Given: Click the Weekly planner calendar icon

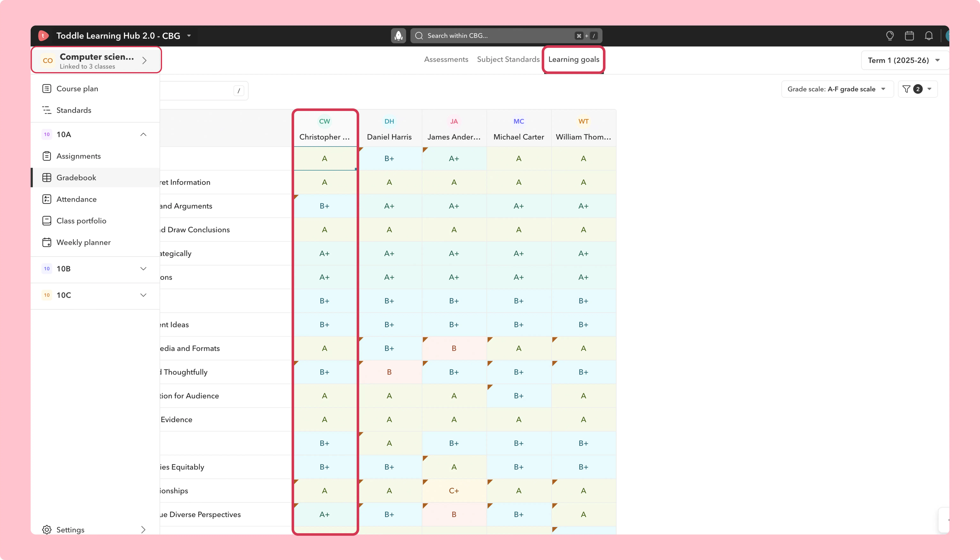Looking at the screenshot, I should tap(47, 242).
